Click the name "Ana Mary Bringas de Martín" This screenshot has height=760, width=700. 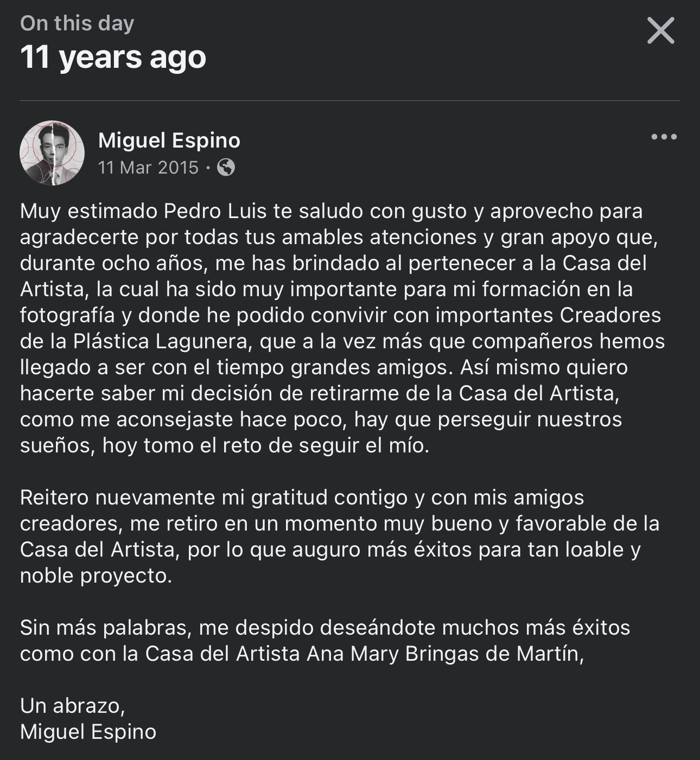coord(445,654)
